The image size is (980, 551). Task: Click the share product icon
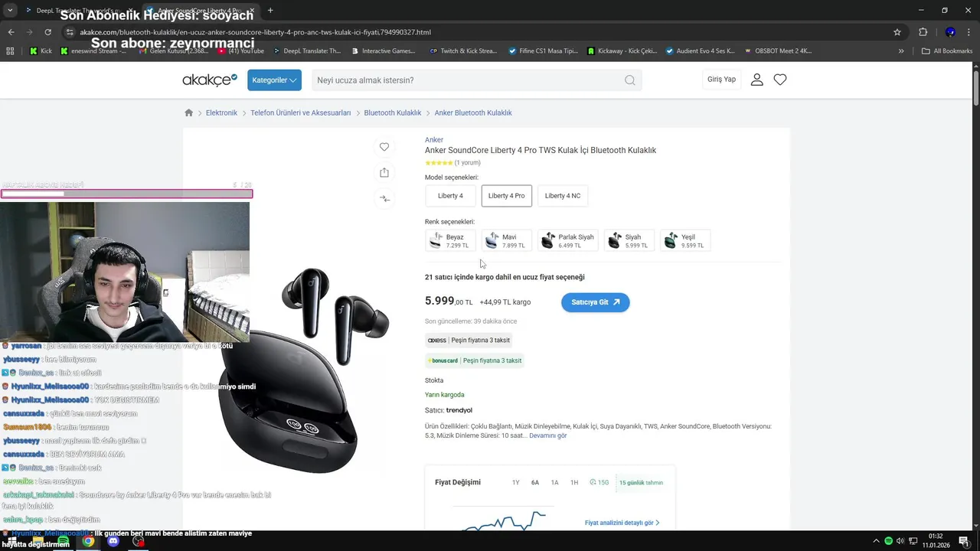click(384, 172)
